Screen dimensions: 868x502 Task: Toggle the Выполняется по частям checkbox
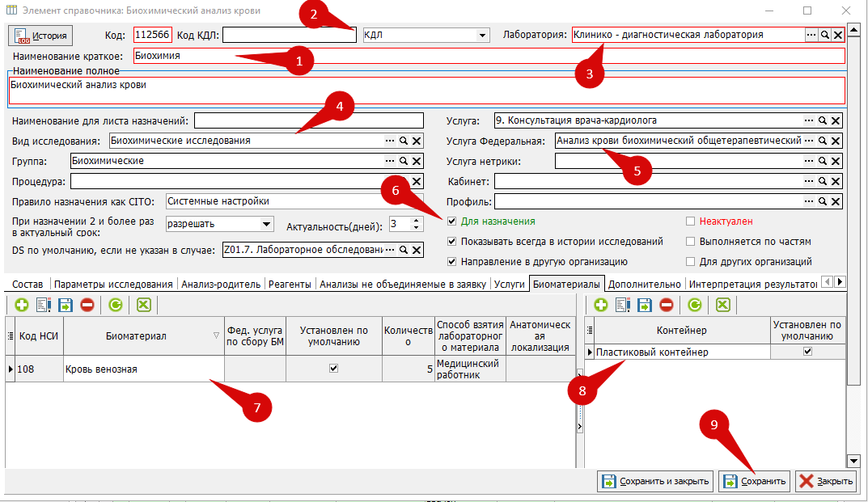point(690,242)
